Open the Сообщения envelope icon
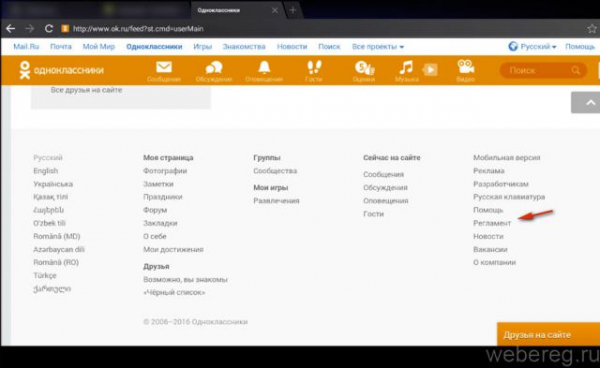 (164, 68)
